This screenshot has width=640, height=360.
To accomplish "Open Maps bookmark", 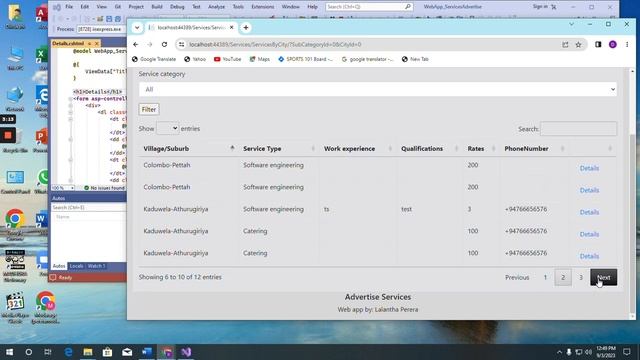I will click(260, 59).
